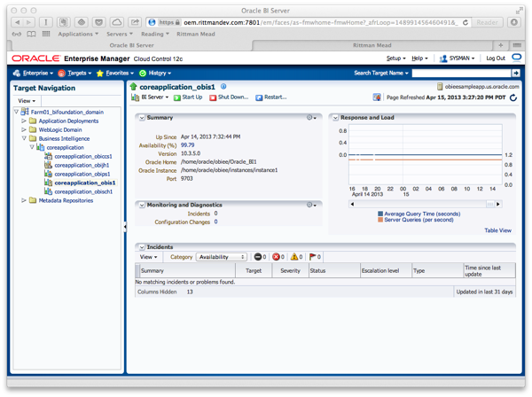Open the Category Availability dropdown
This screenshot has width=532, height=397.
222,257
